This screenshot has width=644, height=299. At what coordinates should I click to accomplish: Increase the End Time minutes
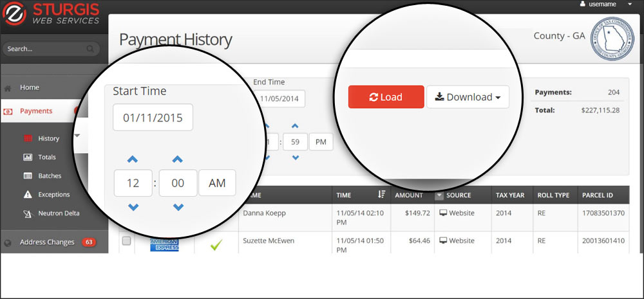295,126
